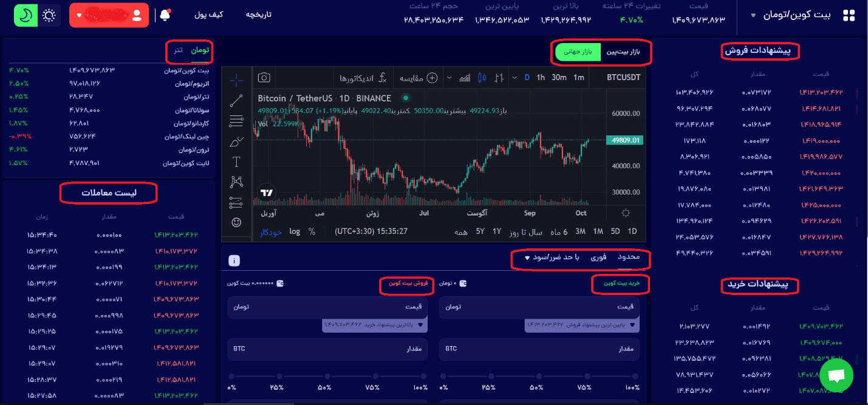Take a chart snapshot with camera icon
Screen dimensions: 868x405
[x=264, y=78]
